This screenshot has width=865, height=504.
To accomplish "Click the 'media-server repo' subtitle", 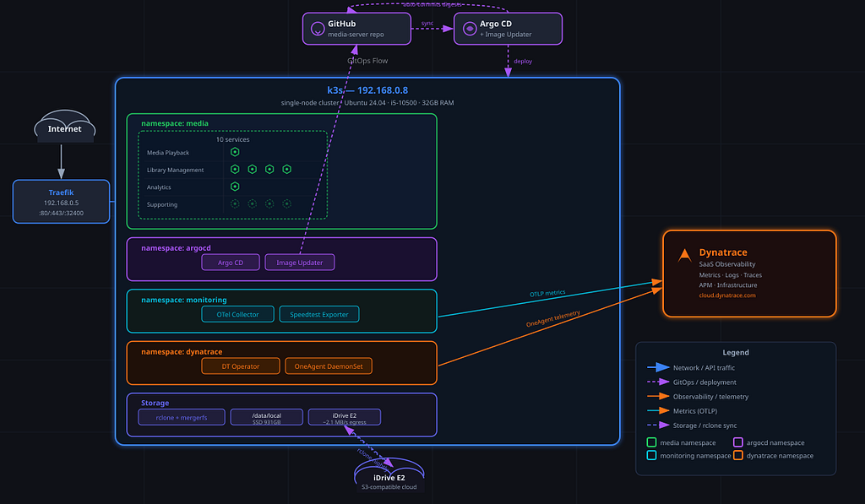I will pyautogui.click(x=356, y=34).
